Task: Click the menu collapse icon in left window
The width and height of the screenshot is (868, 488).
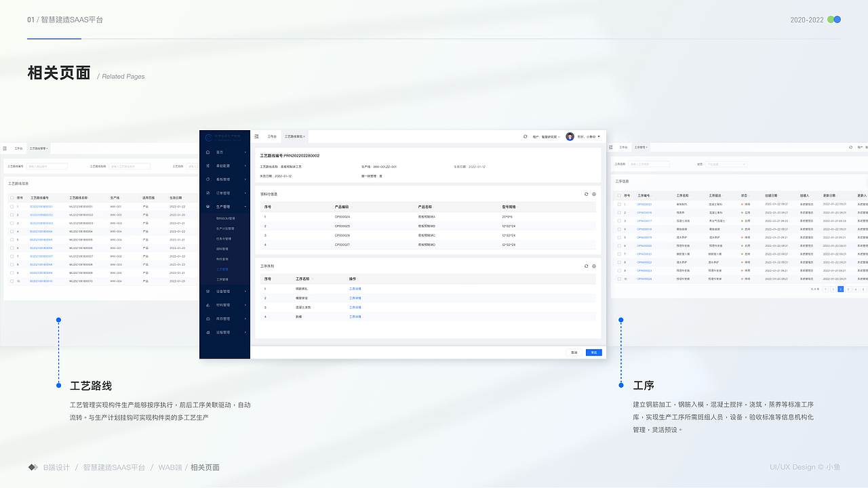Action: 5,148
